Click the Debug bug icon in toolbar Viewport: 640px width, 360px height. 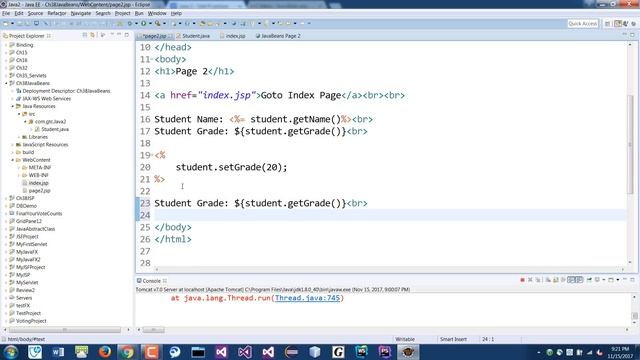tap(130, 24)
